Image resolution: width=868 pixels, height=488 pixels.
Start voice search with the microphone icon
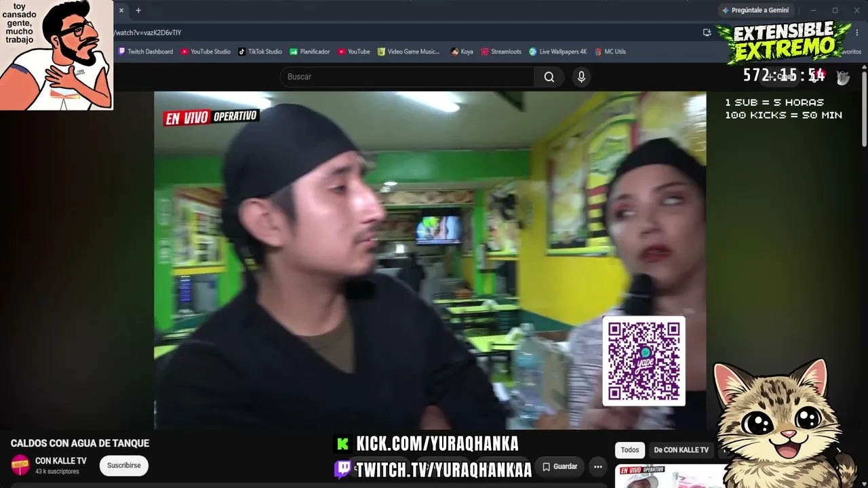pyautogui.click(x=581, y=77)
